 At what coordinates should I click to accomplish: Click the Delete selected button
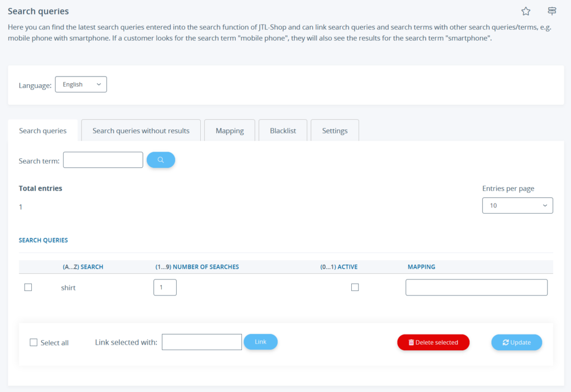pos(433,342)
